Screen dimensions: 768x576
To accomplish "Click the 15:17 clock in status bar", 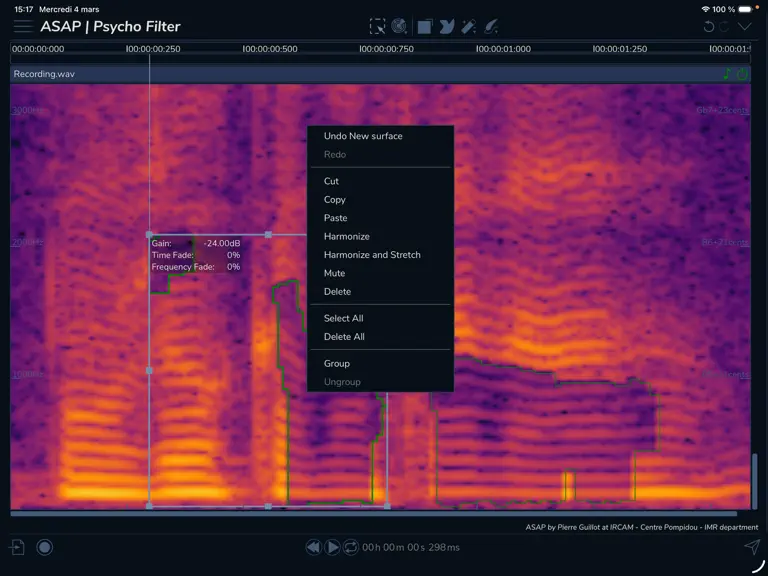I will (24, 9).
